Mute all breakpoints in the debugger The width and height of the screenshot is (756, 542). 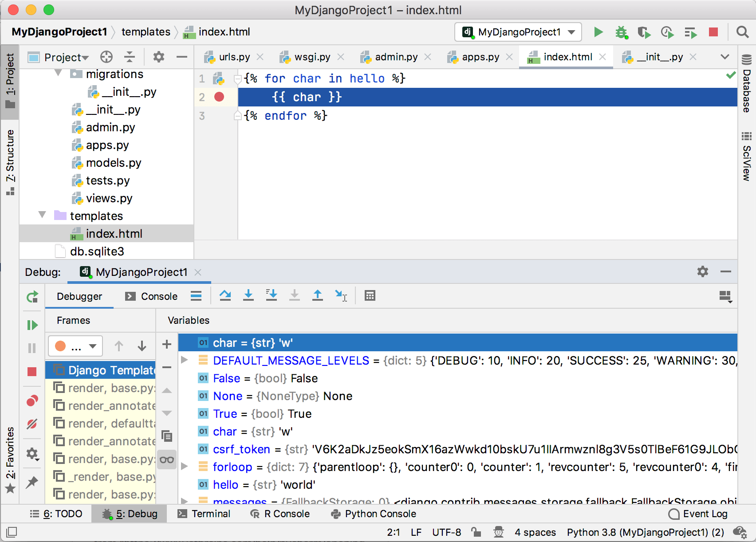point(32,424)
